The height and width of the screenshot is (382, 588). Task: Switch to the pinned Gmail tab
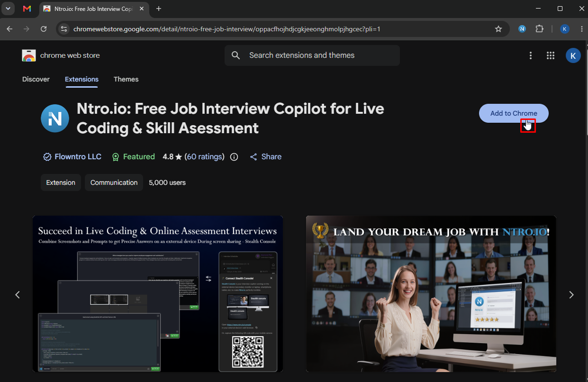tap(27, 9)
